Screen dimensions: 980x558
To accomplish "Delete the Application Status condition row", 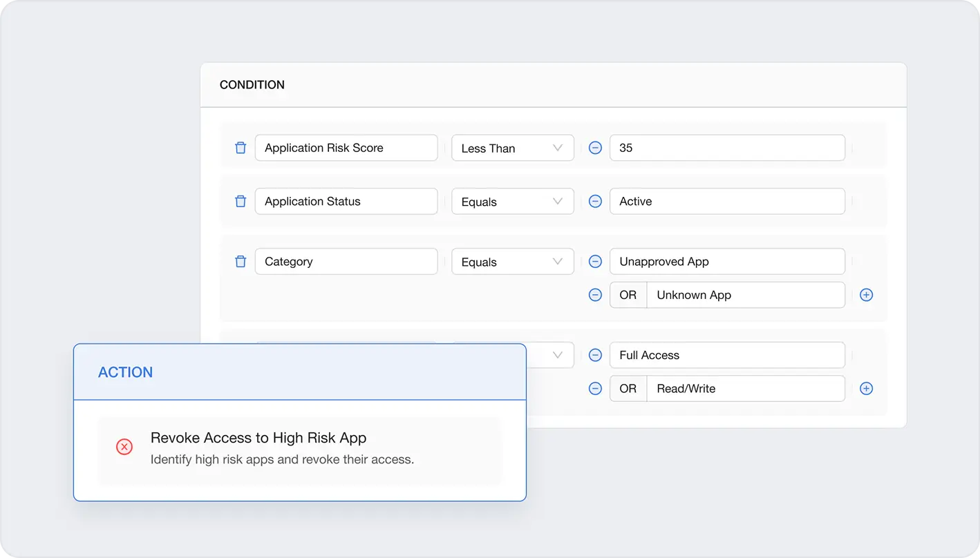I will coord(241,202).
